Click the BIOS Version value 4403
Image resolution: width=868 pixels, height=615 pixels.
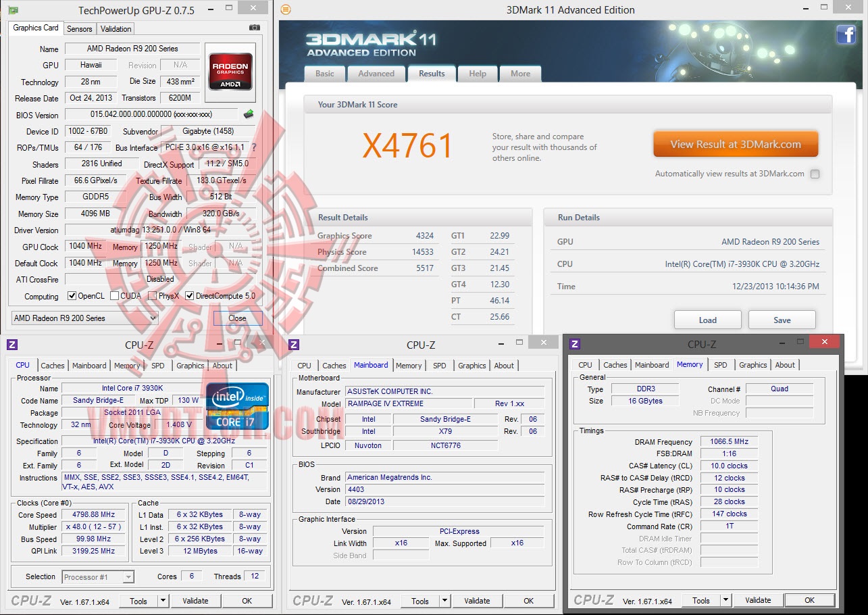[444, 489]
